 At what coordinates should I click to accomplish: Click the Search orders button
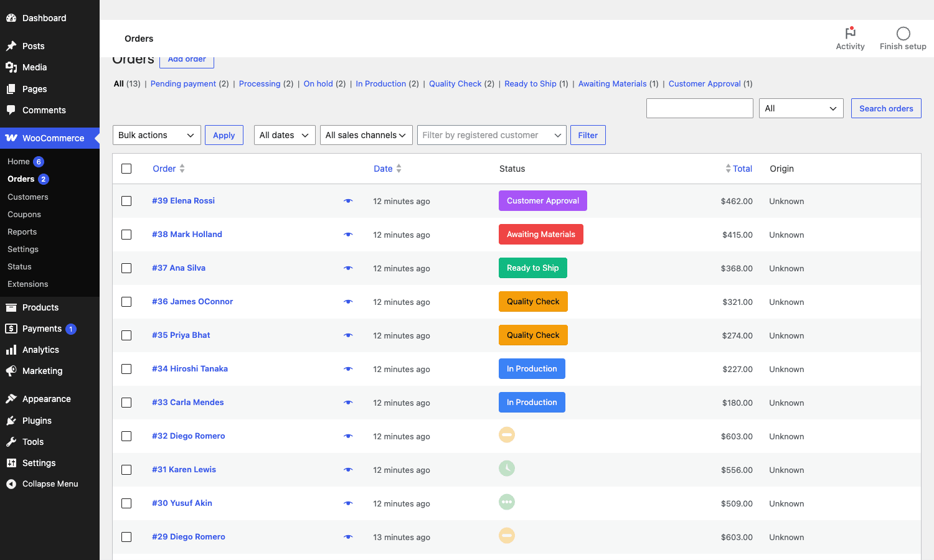point(886,108)
